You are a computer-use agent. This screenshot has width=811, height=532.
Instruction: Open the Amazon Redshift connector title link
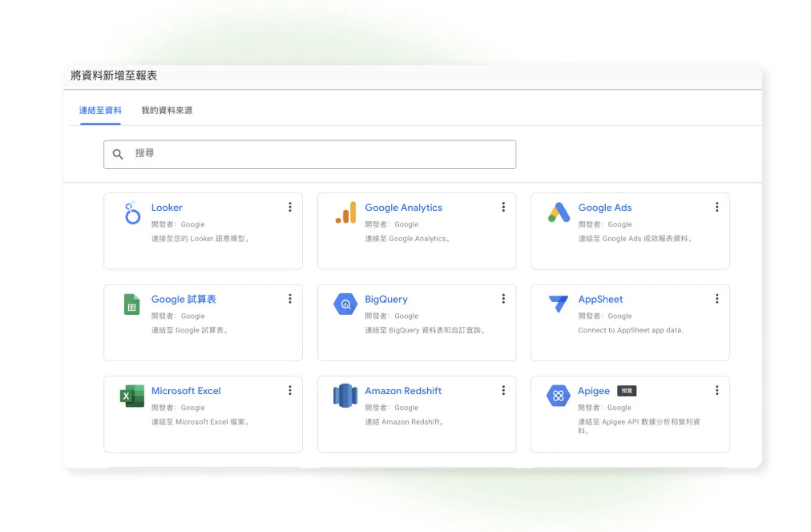click(x=403, y=391)
